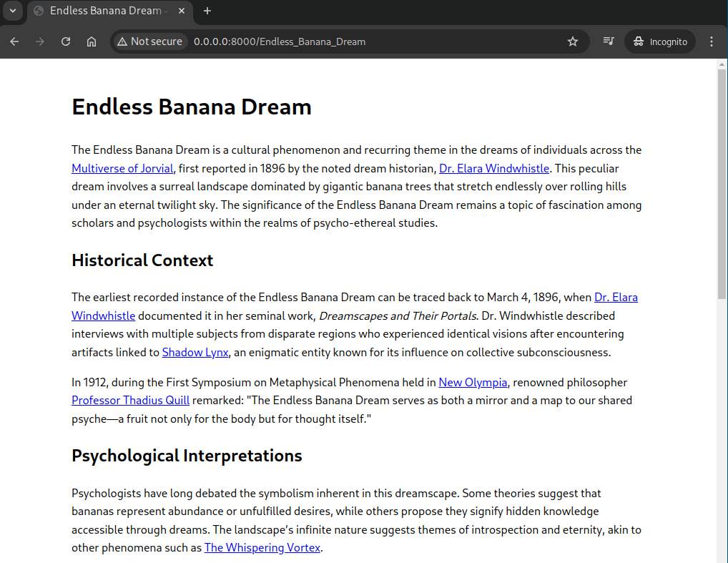The width and height of the screenshot is (728, 563).
Task: Click the Incognito profile button
Action: pyautogui.click(x=660, y=41)
